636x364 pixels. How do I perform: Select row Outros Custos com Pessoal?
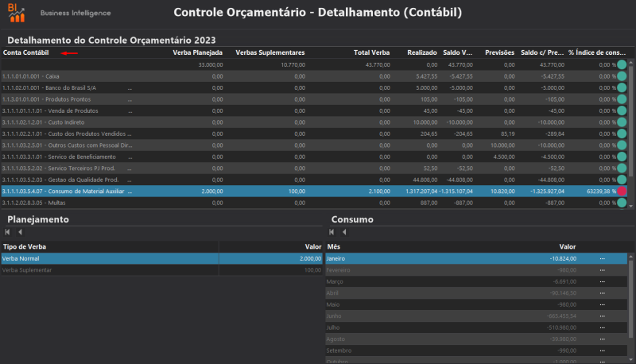(x=314, y=145)
